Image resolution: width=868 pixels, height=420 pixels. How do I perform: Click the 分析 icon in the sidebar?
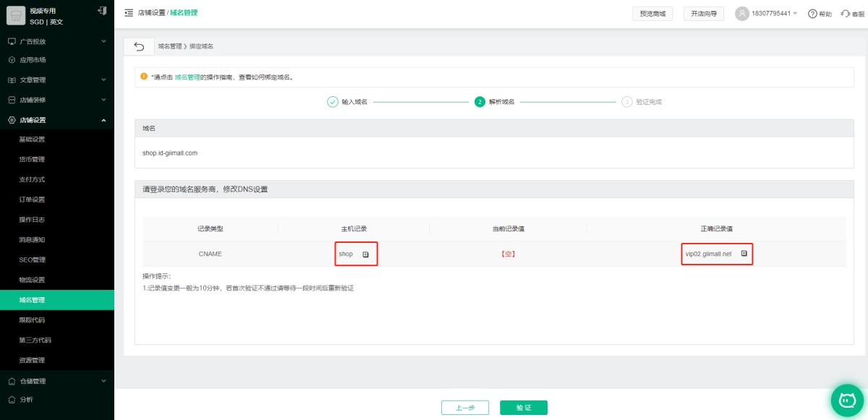tap(12, 399)
